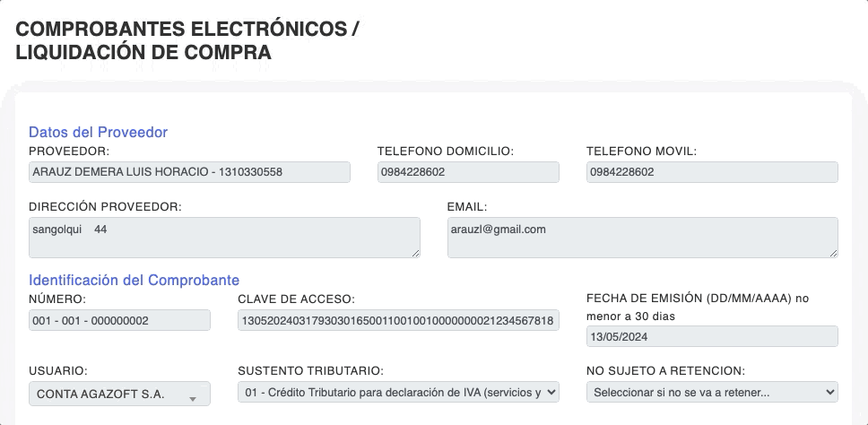Screen dimensions: 868x425
Task: Grab the DIRECCIÓN PROVEEDOR textarea resize handle
Action: click(x=415, y=254)
